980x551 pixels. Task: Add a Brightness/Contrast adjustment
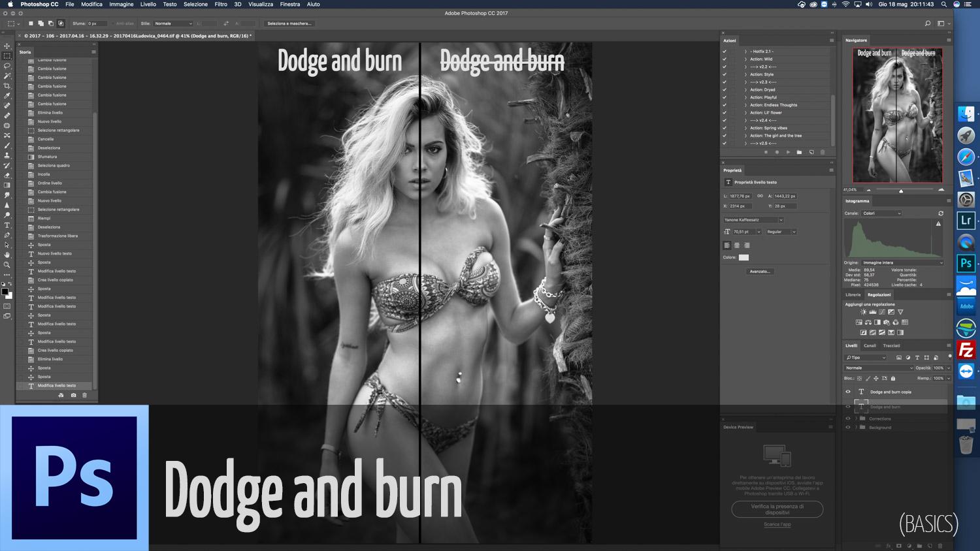tap(863, 312)
